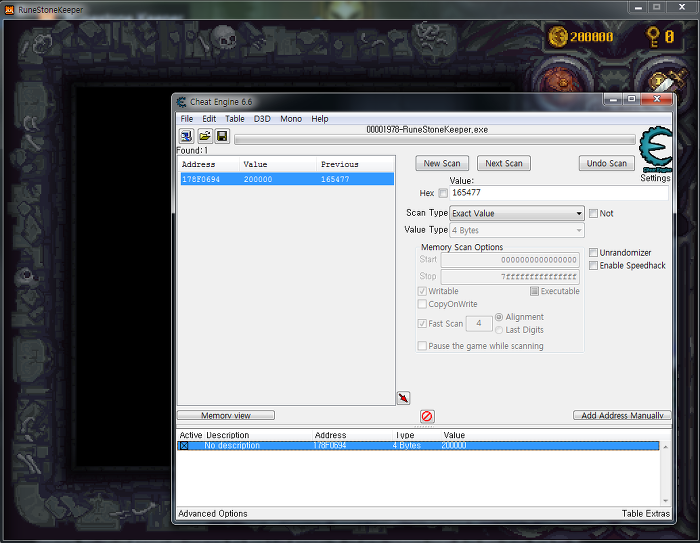
Task: Enable Speedhack checkbox
Action: pyautogui.click(x=593, y=266)
